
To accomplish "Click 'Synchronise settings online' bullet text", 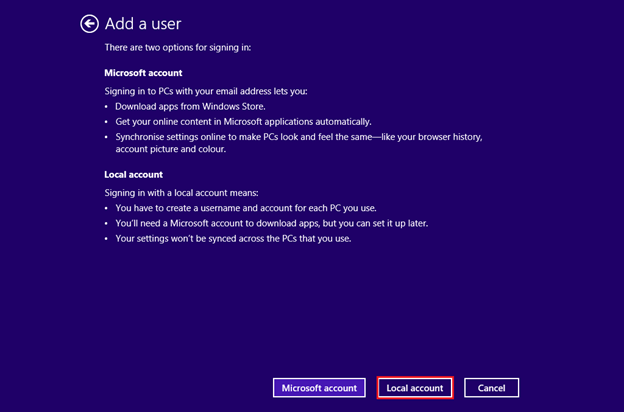I will click(299, 143).
